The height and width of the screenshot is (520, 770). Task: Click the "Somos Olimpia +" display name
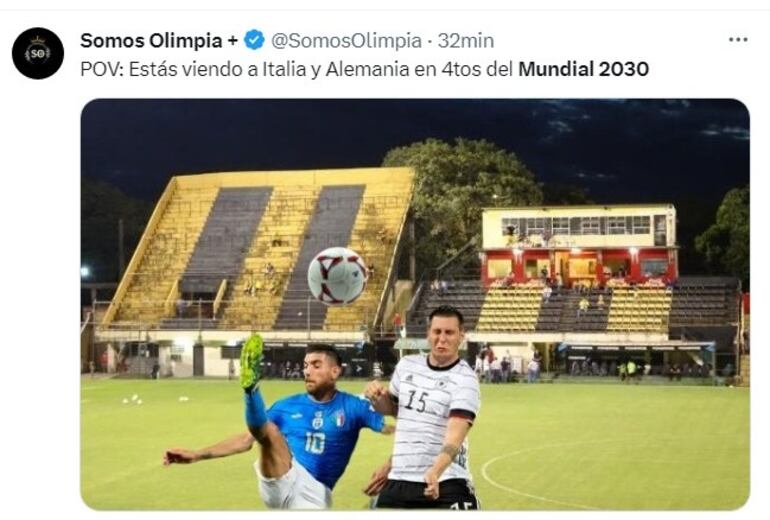(x=159, y=40)
